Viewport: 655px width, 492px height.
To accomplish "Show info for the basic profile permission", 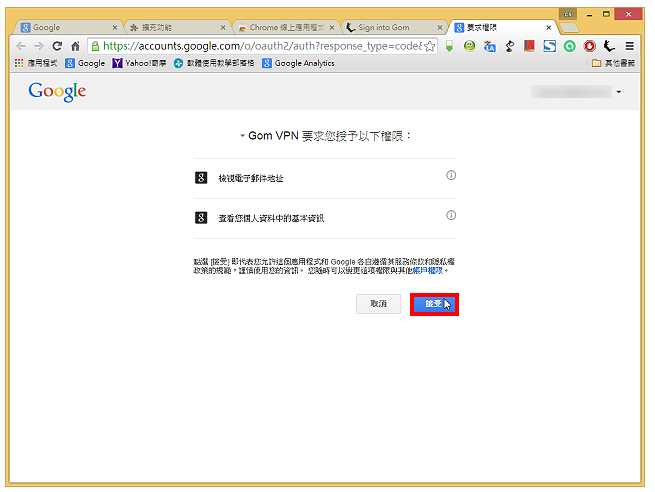I will [451, 215].
